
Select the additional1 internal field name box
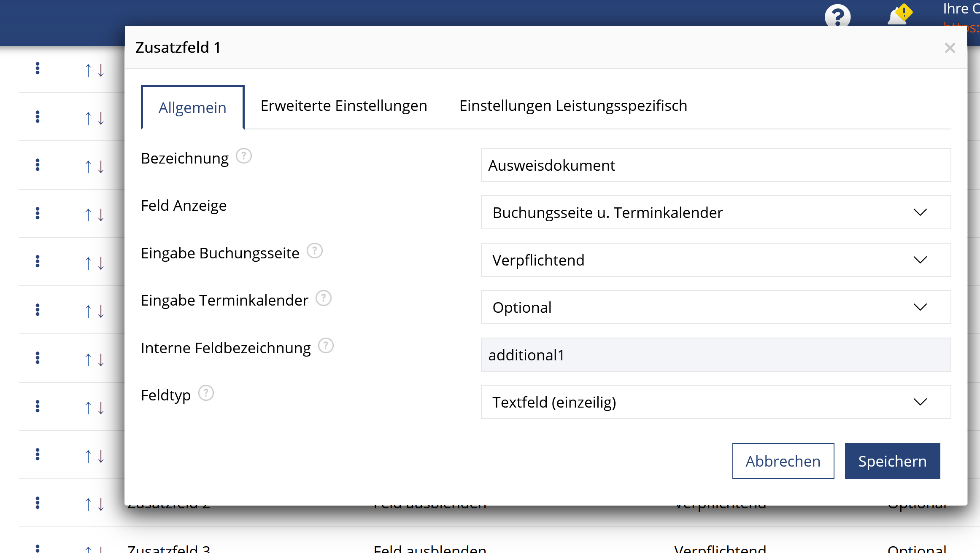point(715,355)
